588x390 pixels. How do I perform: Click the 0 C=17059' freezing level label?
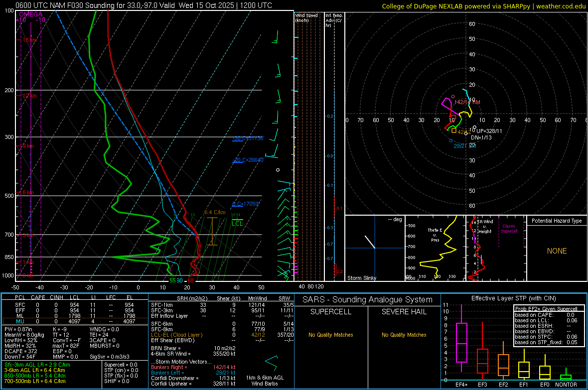click(246, 204)
